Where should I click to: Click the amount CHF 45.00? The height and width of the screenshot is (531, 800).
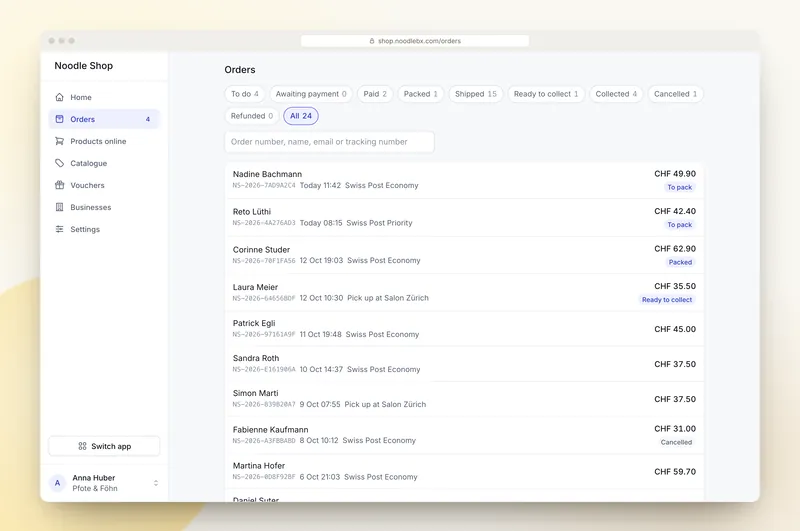[675, 329]
